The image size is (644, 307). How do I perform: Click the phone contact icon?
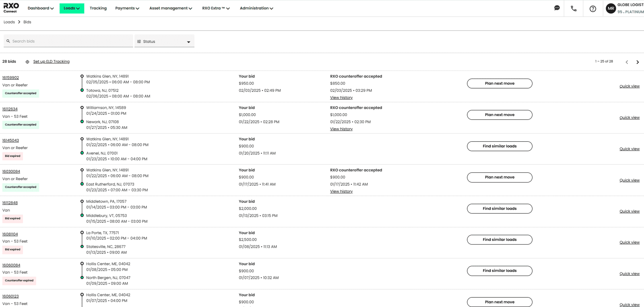[574, 8]
